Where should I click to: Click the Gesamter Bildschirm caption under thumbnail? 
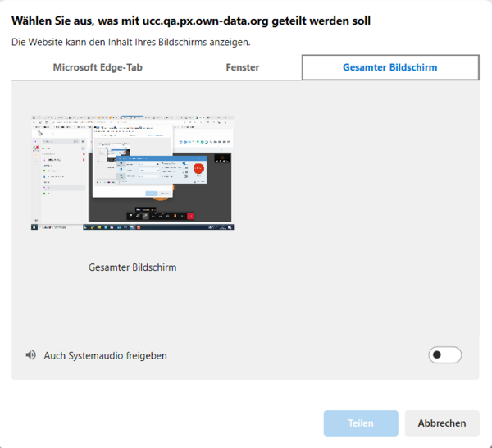132,267
